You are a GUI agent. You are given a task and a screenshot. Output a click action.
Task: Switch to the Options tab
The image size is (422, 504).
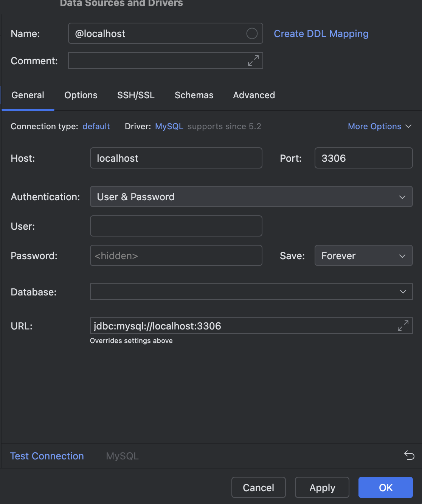click(81, 95)
